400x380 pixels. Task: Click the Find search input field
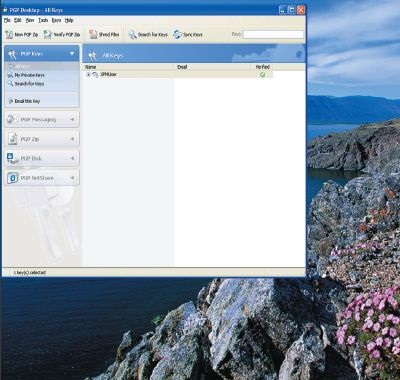click(273, 34)
